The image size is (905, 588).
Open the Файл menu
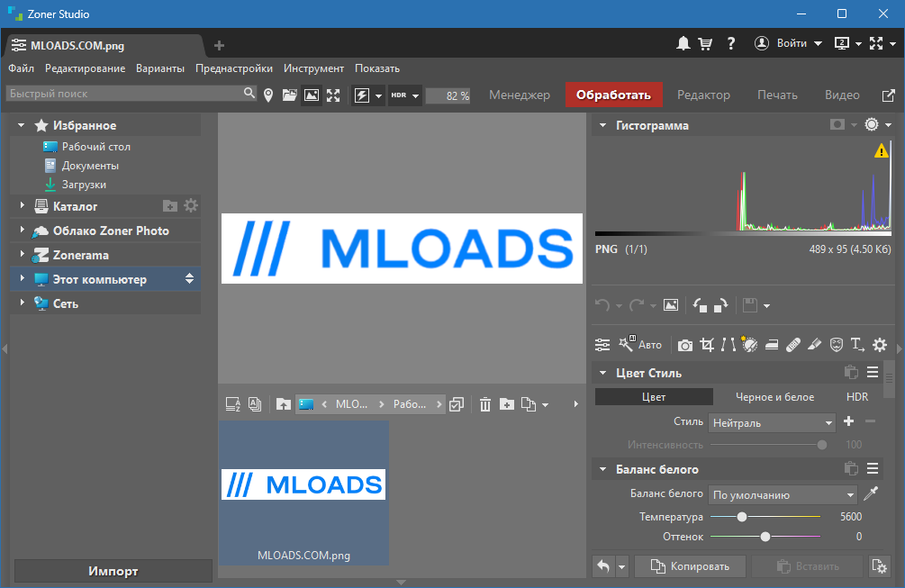point(22,68)
